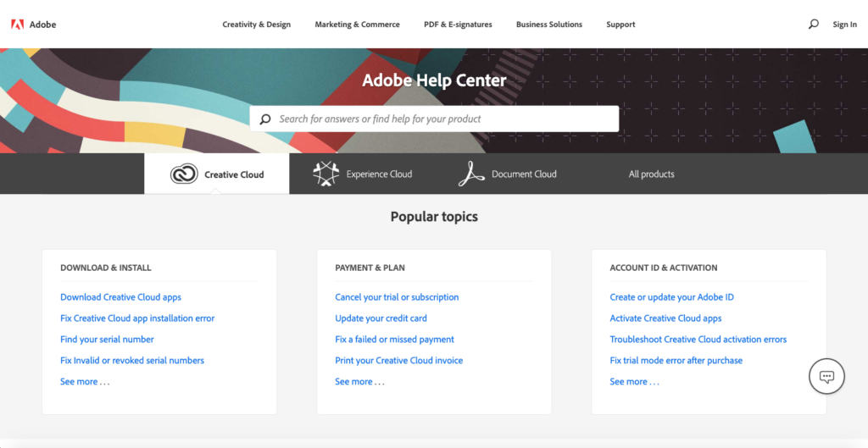See more under Download & Install
This screenshot has height=448, width=868.
tap(86, 382)
